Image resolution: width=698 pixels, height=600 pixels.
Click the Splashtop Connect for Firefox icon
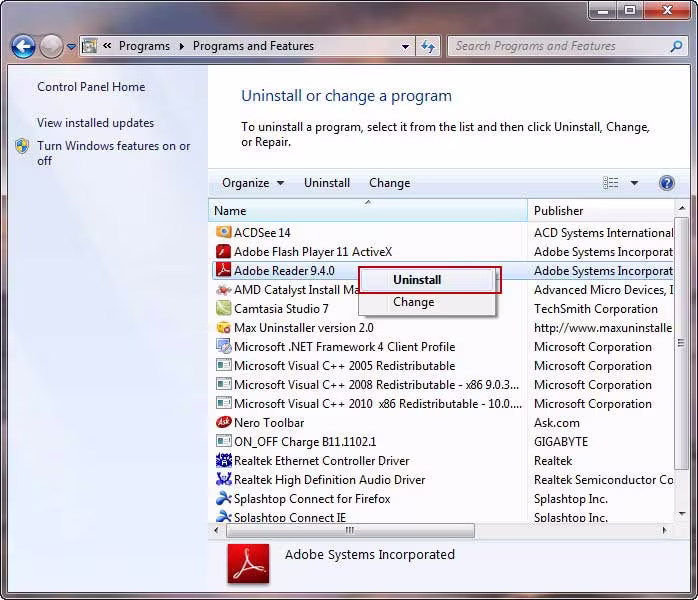223,499
